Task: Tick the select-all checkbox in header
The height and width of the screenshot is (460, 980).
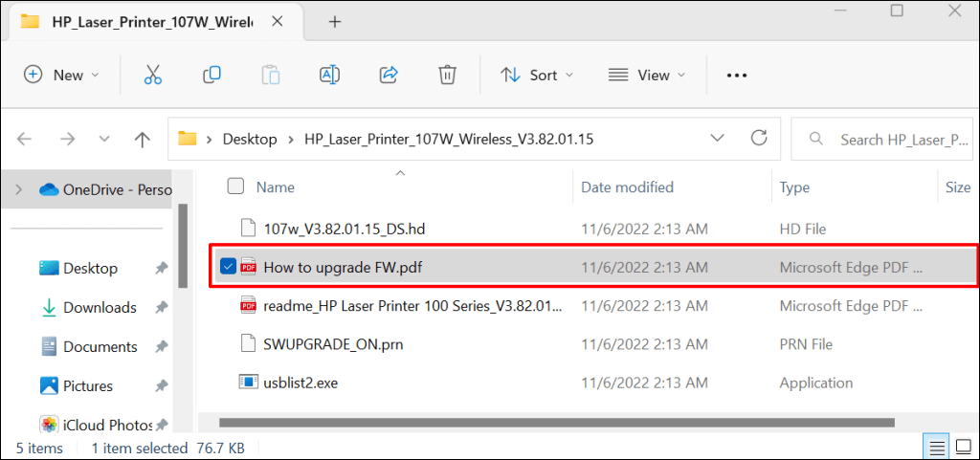Action: pyautogui.click(x=235, y=186)
